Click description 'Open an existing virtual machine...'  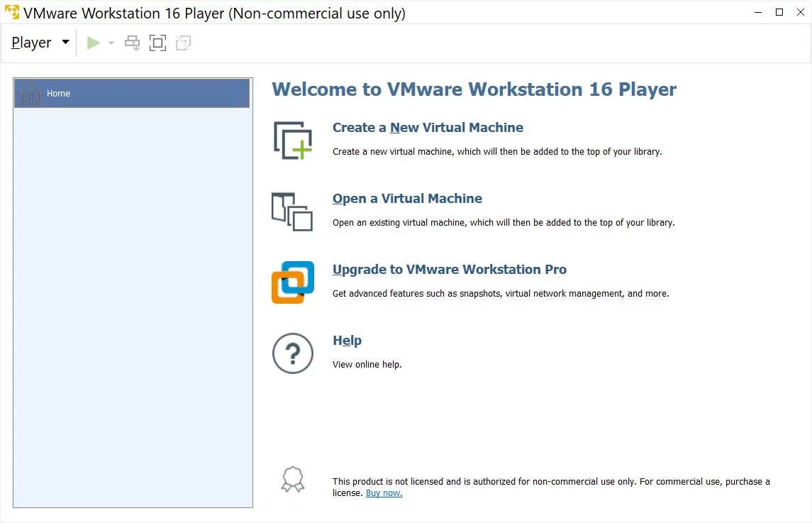coord(504,223)
